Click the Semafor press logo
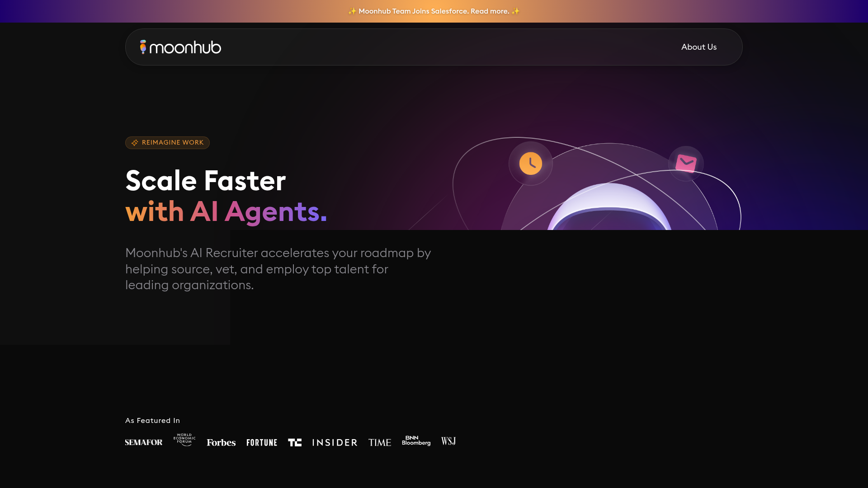 pos(143,442)
